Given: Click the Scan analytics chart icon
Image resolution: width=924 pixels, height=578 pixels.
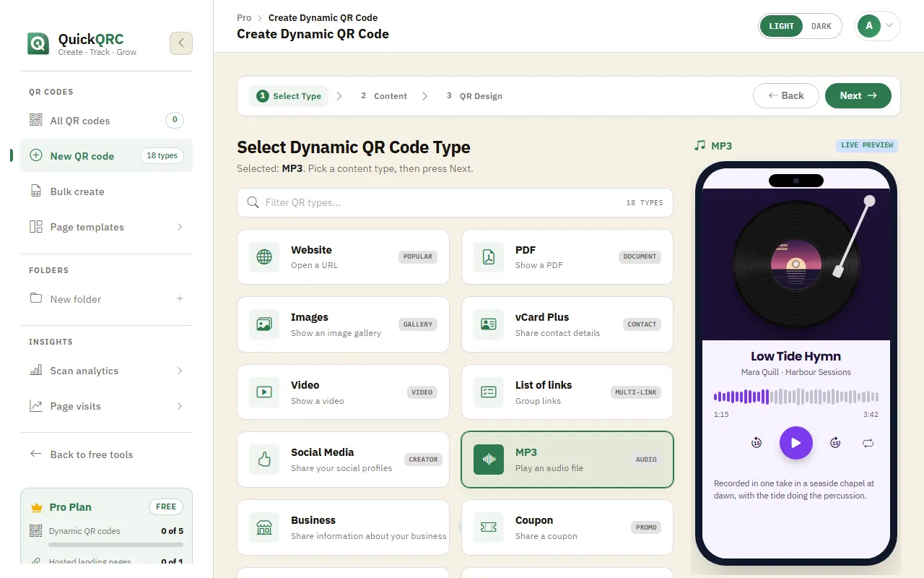Looking at the screenshot, I should click(36, 371).
